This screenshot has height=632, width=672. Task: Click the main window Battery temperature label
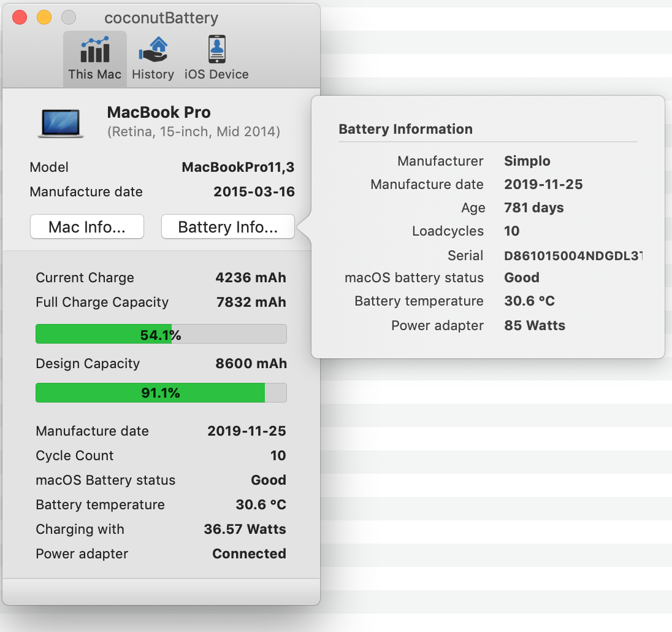coord(101,504)
